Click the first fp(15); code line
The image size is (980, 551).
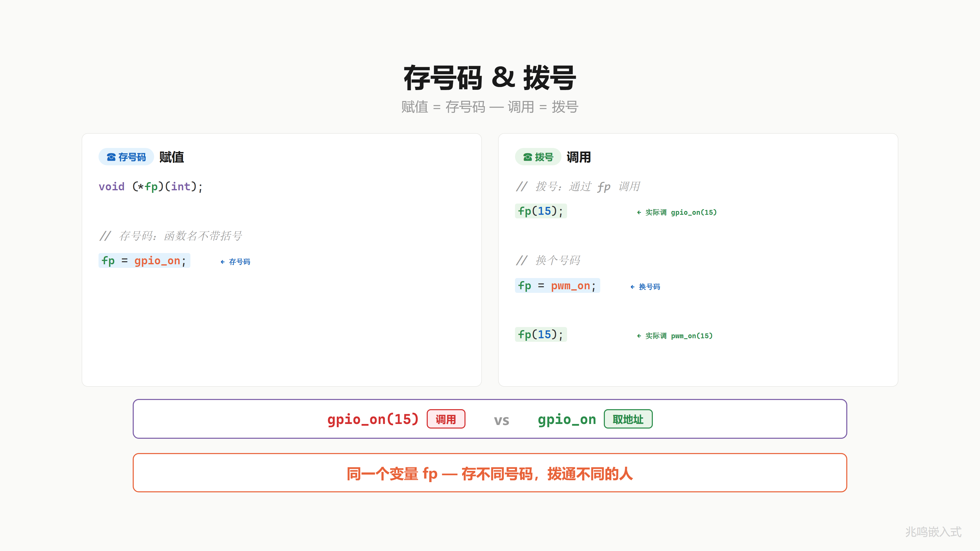(541, 211)
